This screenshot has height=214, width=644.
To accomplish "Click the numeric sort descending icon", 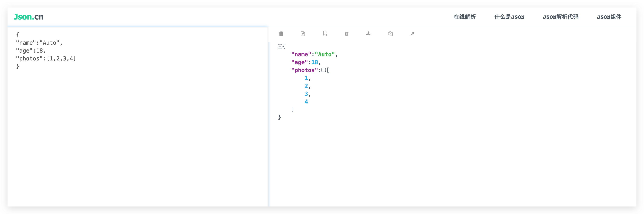I will point(324,33).
